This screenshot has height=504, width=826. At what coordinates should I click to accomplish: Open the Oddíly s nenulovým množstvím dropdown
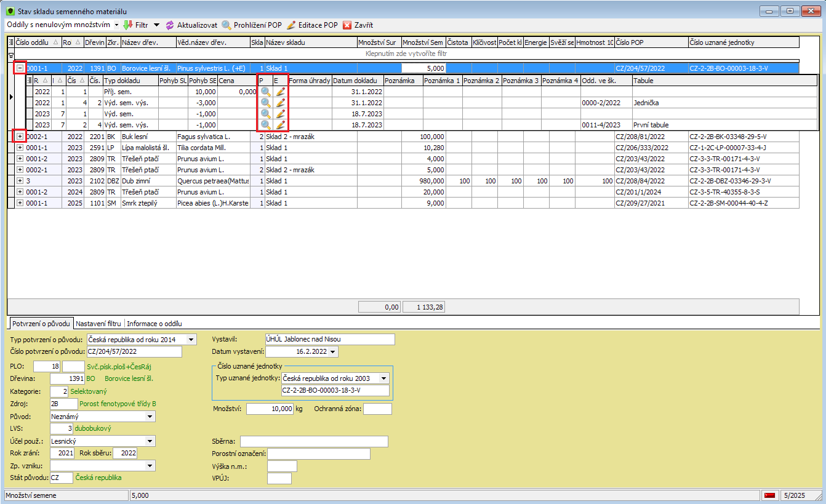(x=116, y=25)
